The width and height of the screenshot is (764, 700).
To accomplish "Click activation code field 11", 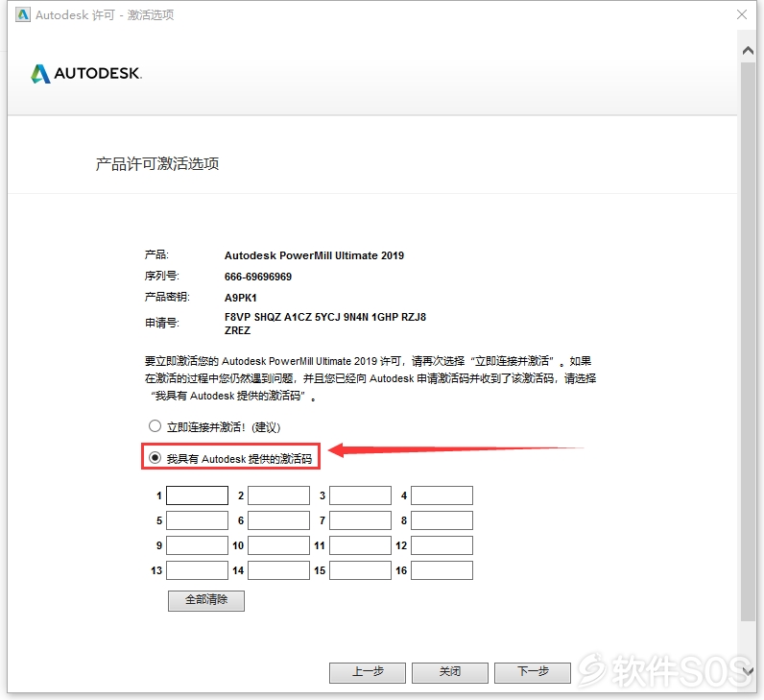I will coord(361,545).
